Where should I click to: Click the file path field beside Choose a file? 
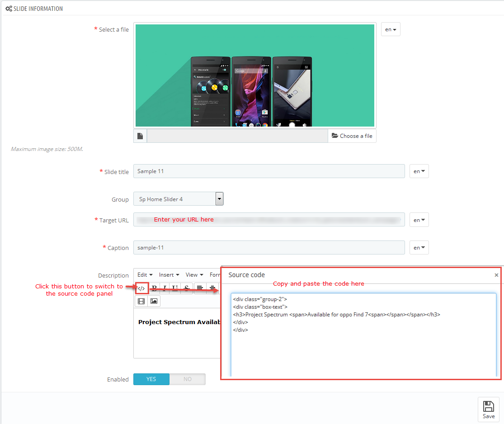[x=237, y=136]
